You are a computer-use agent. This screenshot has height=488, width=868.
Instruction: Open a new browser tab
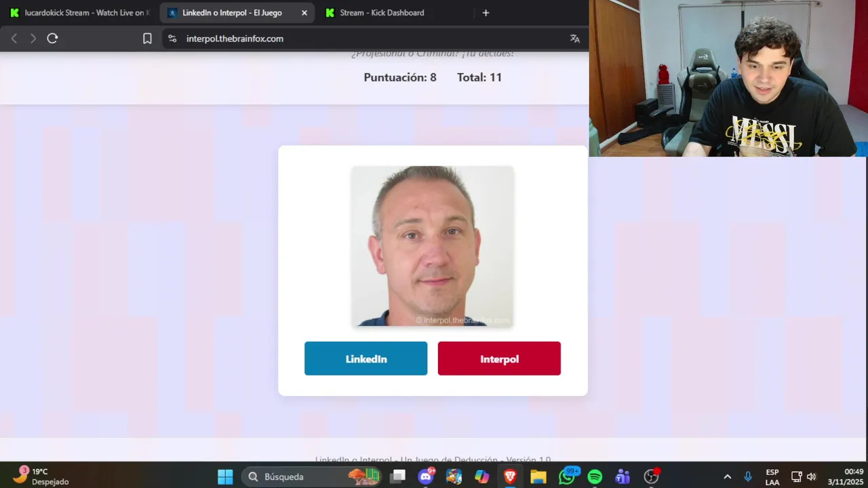click(x=486, y=13)
